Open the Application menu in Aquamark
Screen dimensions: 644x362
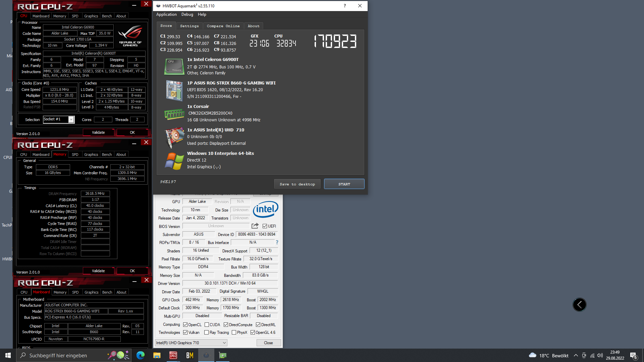pos(166,14)
